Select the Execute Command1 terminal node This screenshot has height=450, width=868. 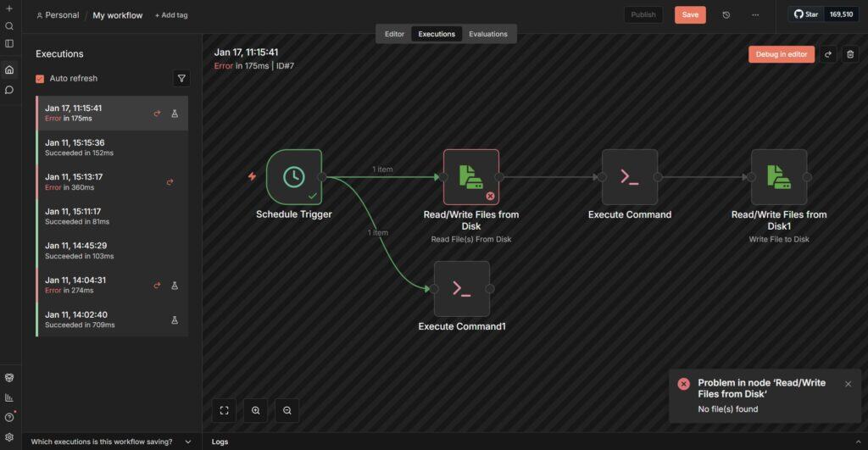461,288
